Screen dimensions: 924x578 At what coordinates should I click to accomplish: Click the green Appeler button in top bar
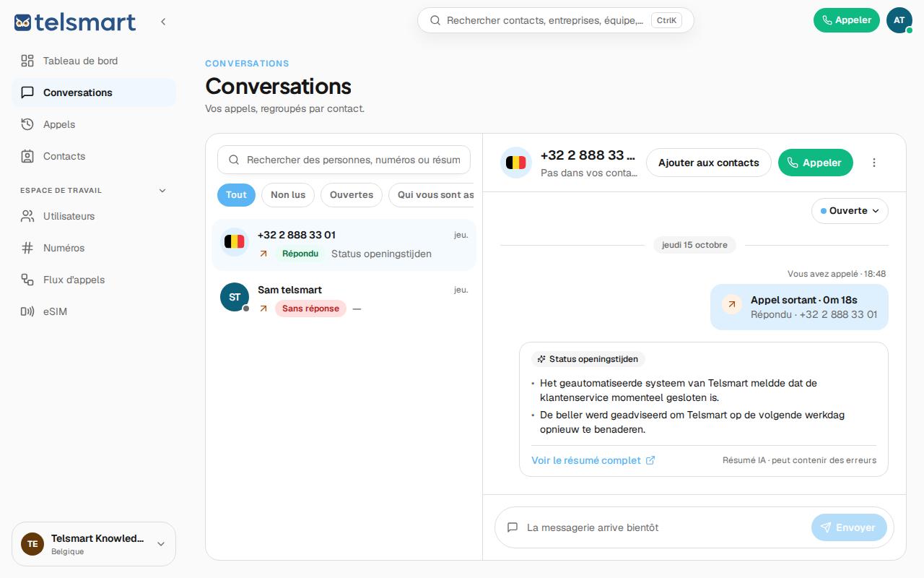tap(847, 20)
